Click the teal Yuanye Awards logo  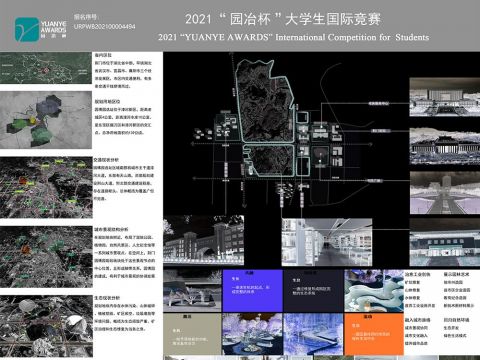click(27, 30)
